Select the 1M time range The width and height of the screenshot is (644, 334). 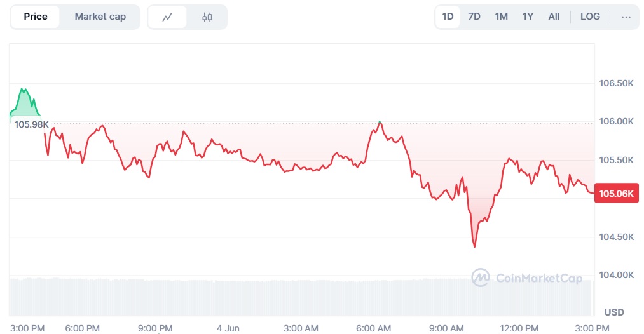click(501, 17)
